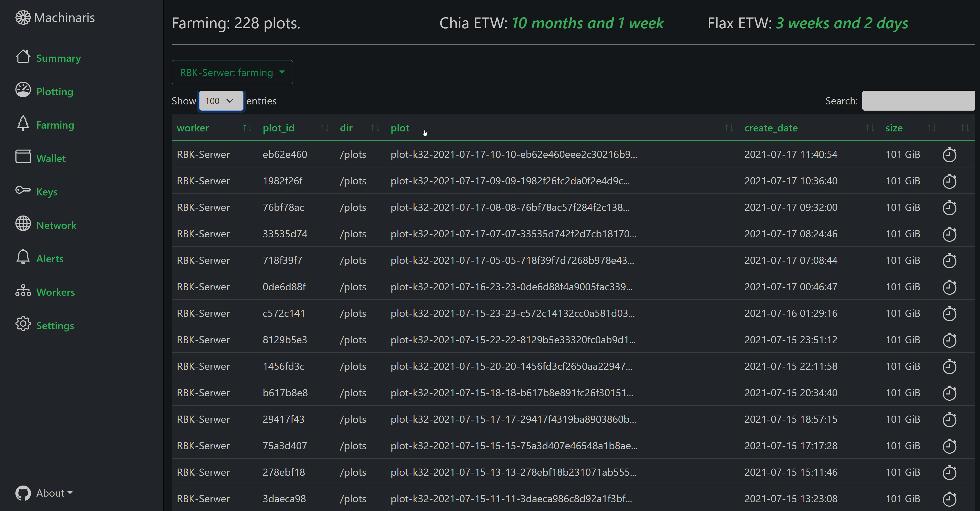Click inside the Search field
Viewport: 980px width, 511px height.
918,100
